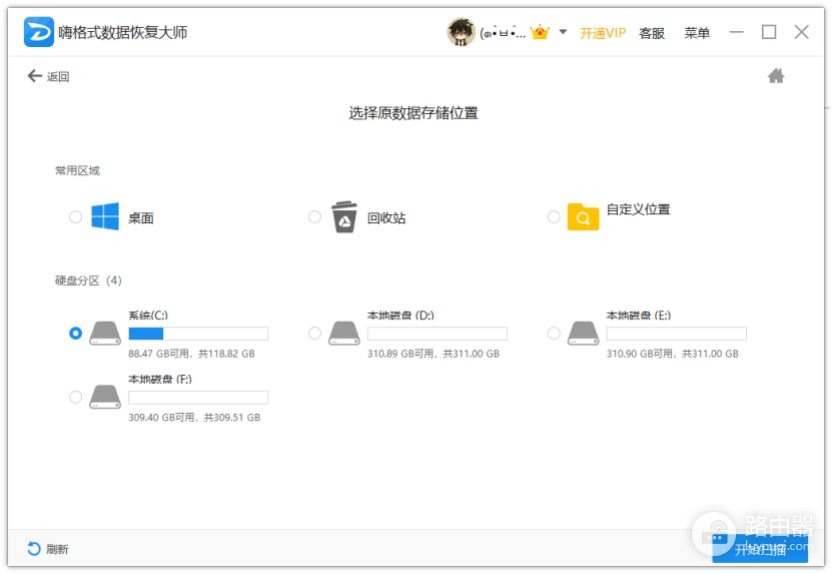Click the 返回 text label
Screen dimensions: 832x574
tap(58, 77)
